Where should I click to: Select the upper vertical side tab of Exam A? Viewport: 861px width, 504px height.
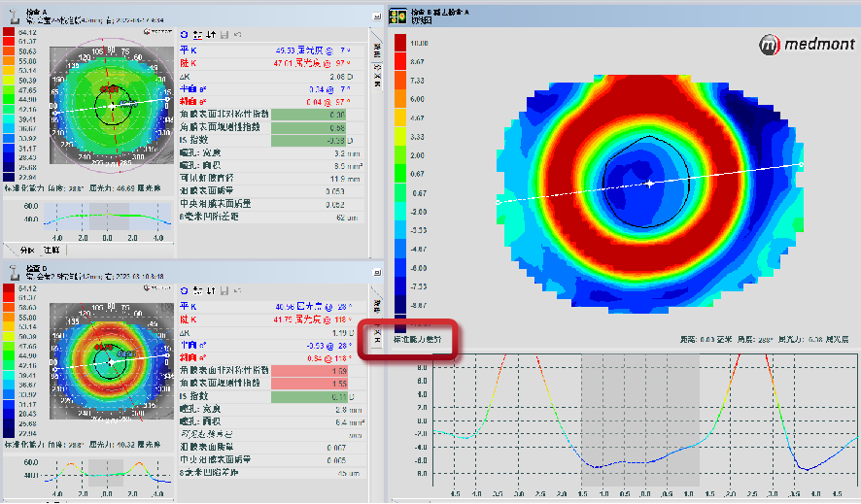[377, 50]
